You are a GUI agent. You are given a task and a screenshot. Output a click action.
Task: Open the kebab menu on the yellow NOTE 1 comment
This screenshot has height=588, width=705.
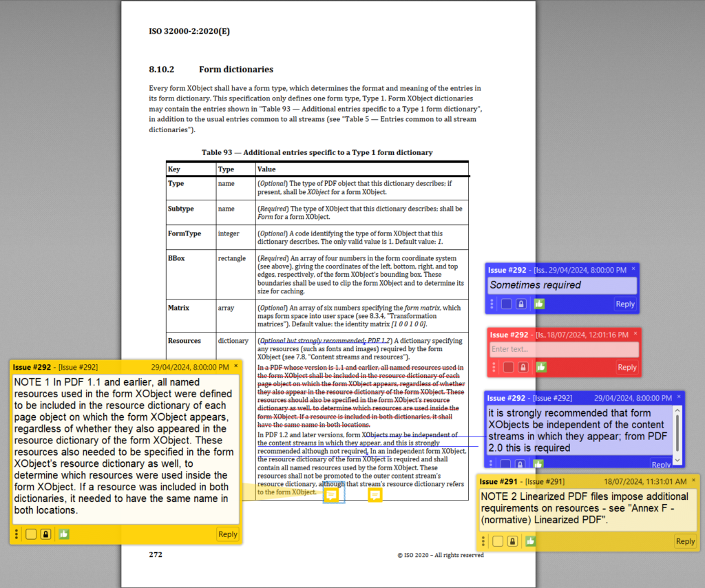coord(15,534)
